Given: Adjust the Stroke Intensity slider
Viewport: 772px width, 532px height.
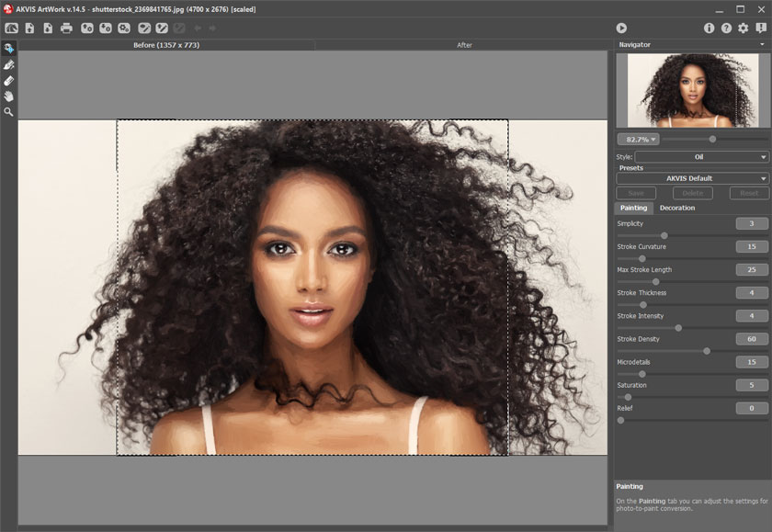Looking at the screenshot, I should pyautogui.click(x=678, y=328).
